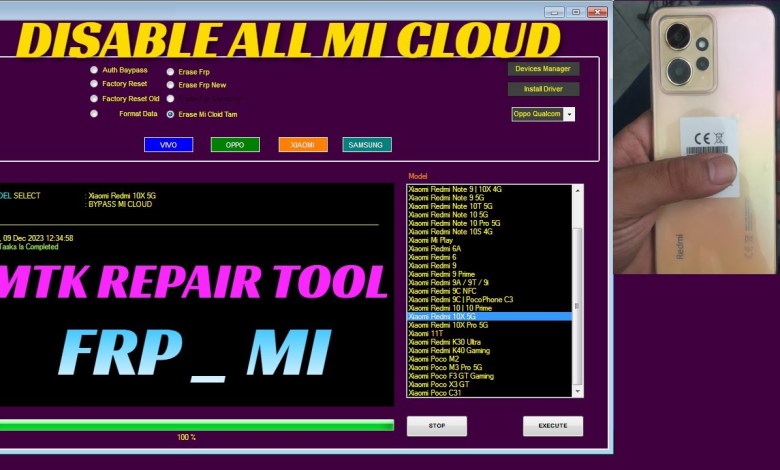
Task: Open Devices Manager
Action: click(543, 69)
